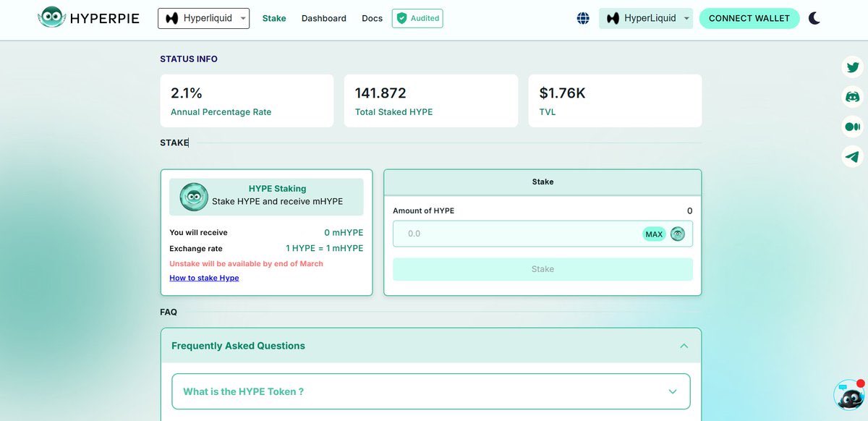Open the Docs menu item

(372, 18)
